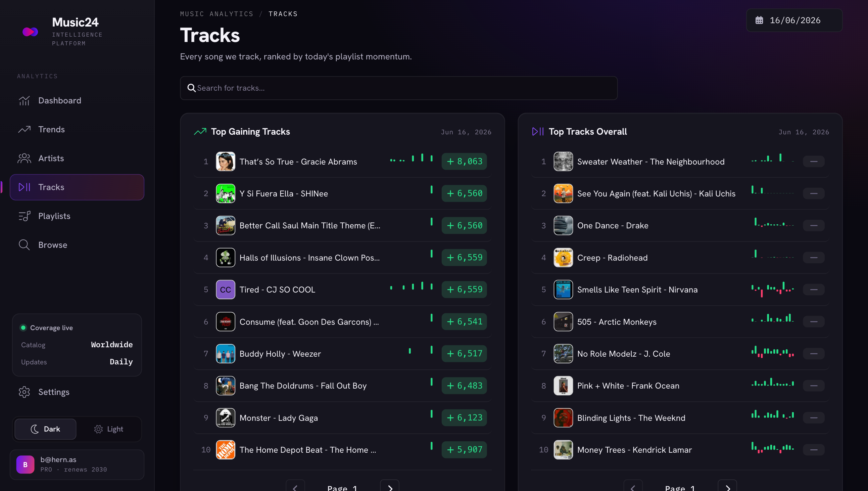Go to previous page of Top Tracks Overall
868x491 pixels.
point(633,487)
